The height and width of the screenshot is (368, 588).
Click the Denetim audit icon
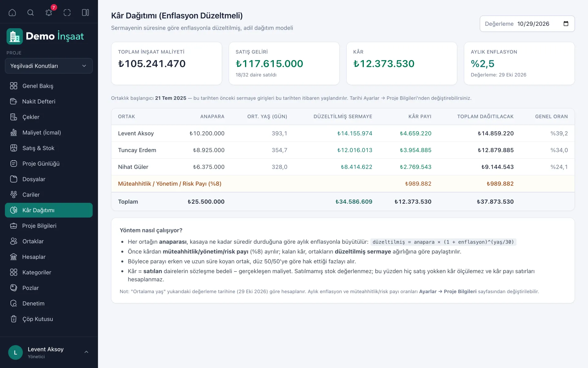click(x=14, y=304)
